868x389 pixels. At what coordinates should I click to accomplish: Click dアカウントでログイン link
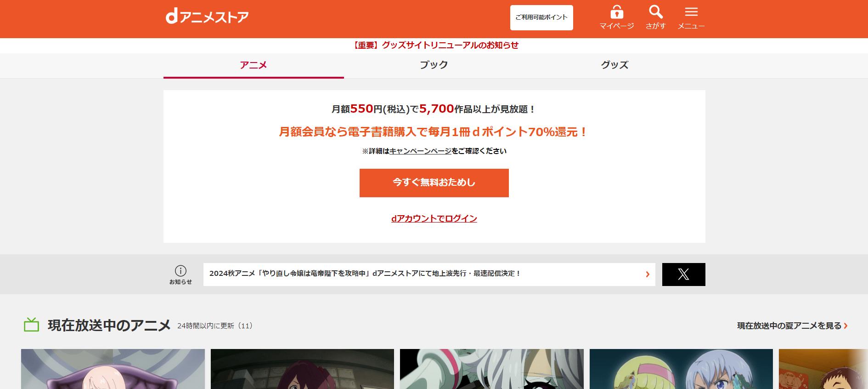pos(434,218)
